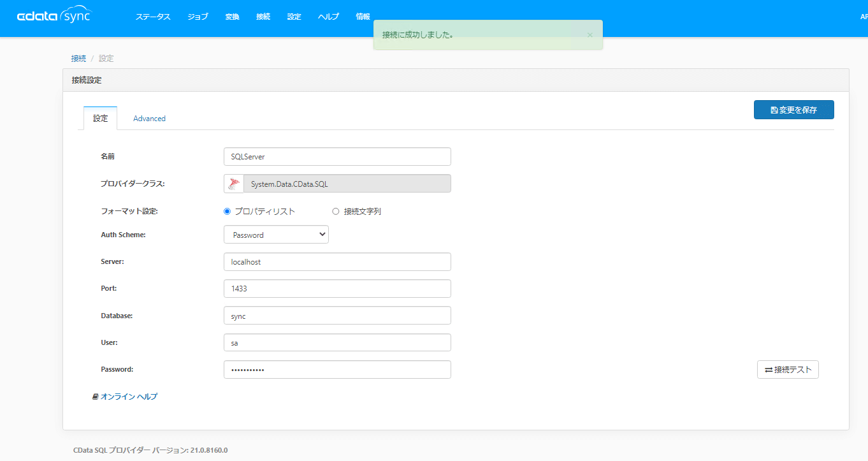Switch to the Advanced tab

click(149, 119)
